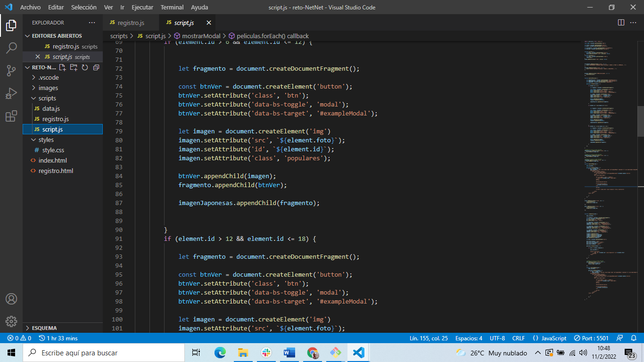This screenshot has height=362, width=644.
Task: Close the script.js editor tab
Action: point(209,23)
